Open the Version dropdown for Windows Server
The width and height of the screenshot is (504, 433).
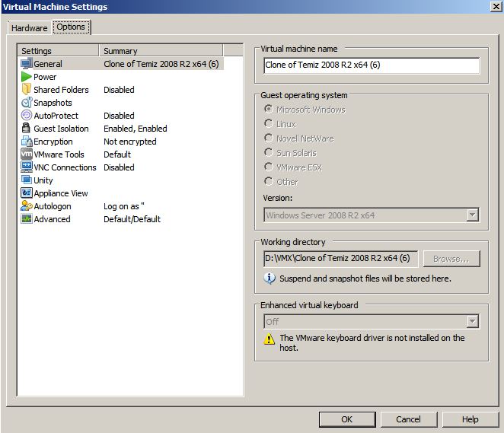pos(473,215)
